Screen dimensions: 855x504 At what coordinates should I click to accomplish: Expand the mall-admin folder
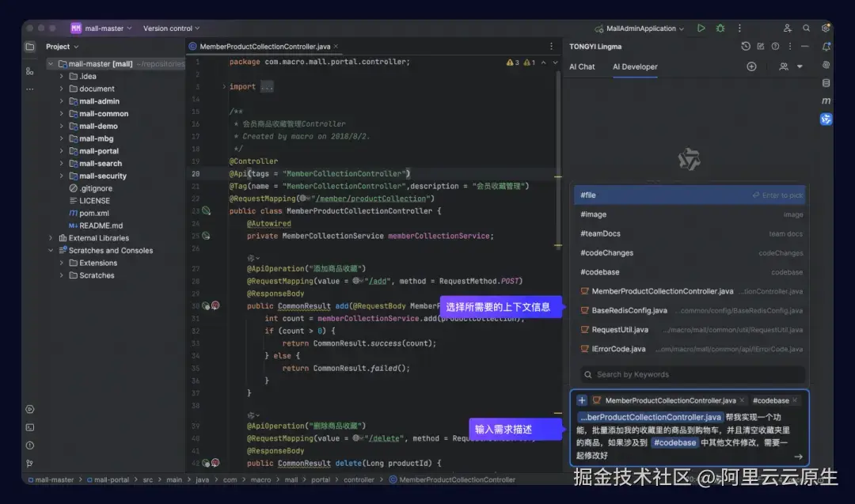[x=61, y=101]
